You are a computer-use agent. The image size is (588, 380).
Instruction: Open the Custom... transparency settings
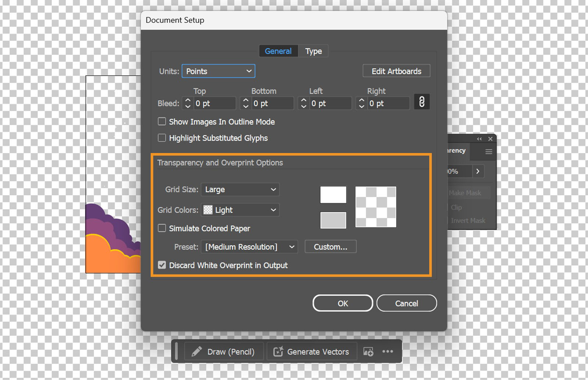click(330, 246)
